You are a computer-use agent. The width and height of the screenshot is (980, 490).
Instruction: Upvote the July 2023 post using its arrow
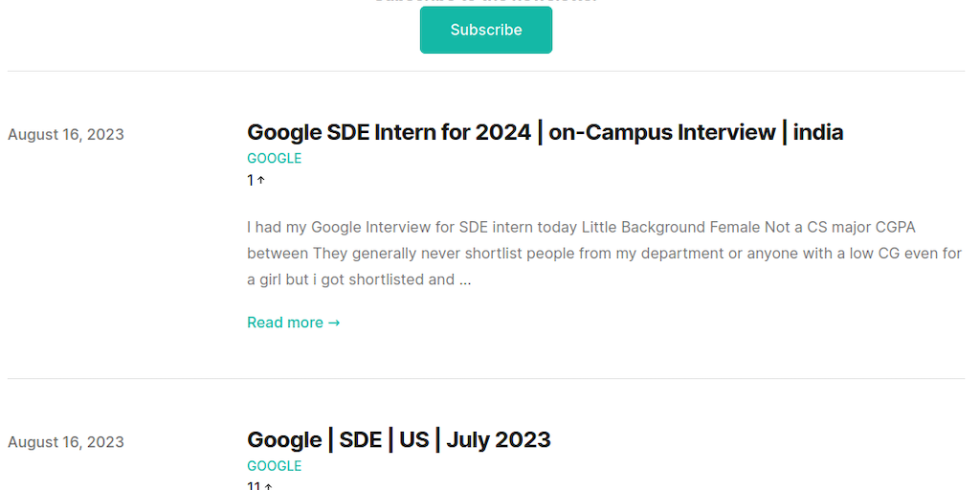tap(268, 486)
